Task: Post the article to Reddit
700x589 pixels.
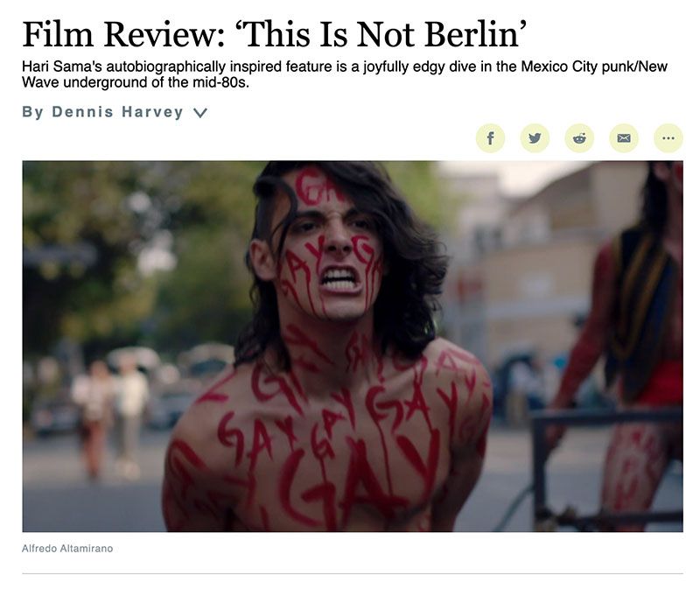Action: [579, 138]
